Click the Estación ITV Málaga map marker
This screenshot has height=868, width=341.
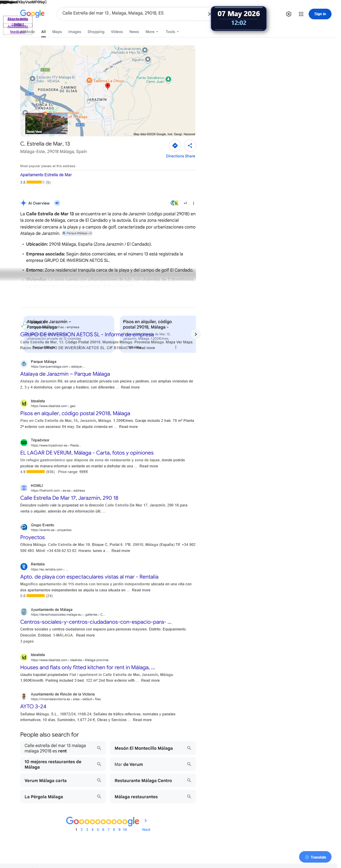[x=32, y=79]
